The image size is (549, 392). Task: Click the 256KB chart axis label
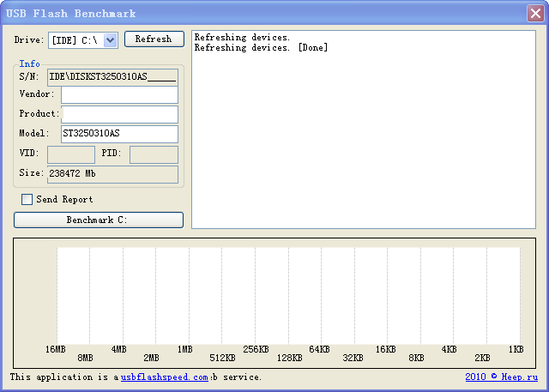[256, 349]
